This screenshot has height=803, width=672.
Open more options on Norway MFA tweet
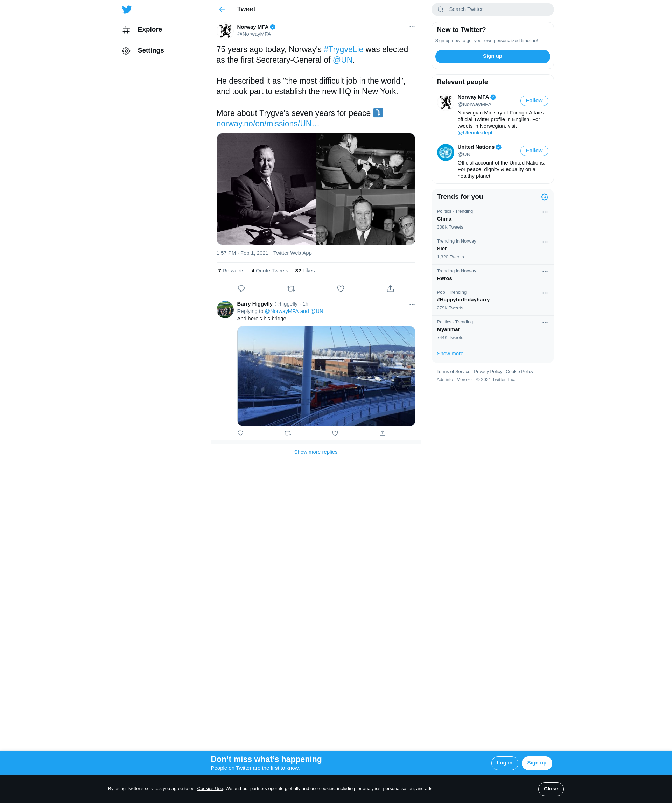[x=412, y=27]
